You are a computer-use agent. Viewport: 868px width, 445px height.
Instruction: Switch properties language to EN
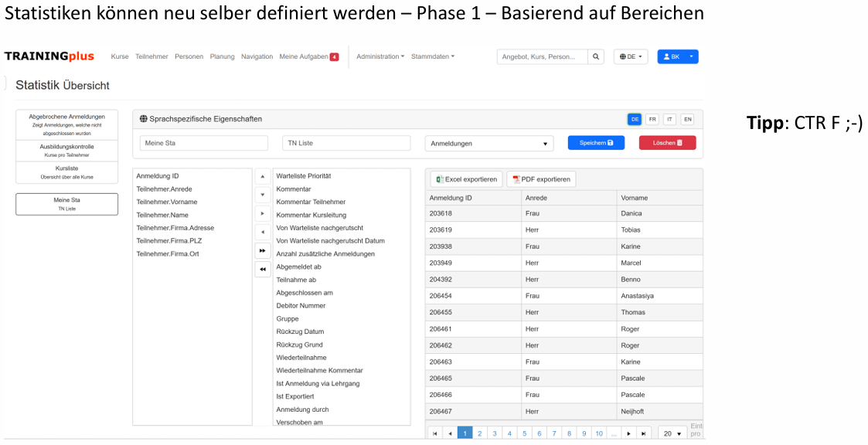click(x=687, y=119)
